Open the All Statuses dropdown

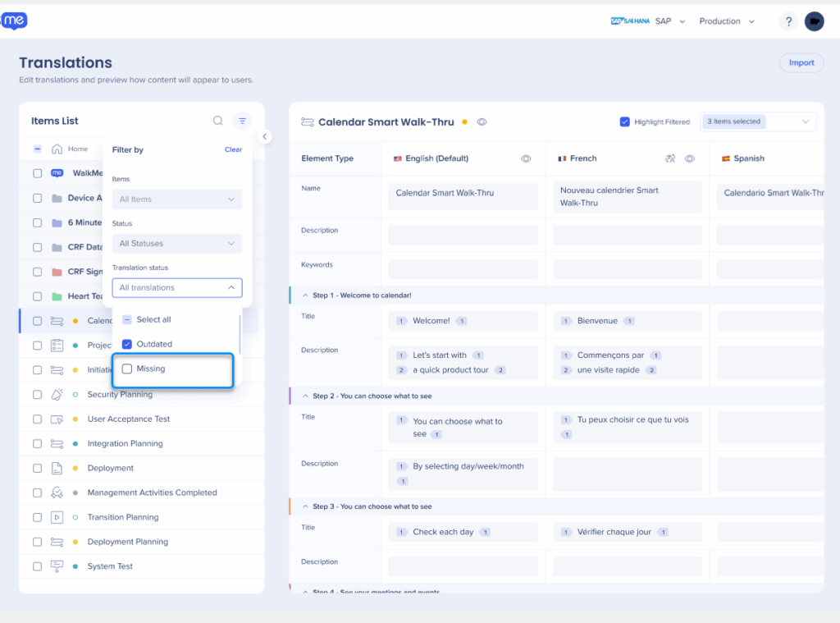click(x=177, y=244)
